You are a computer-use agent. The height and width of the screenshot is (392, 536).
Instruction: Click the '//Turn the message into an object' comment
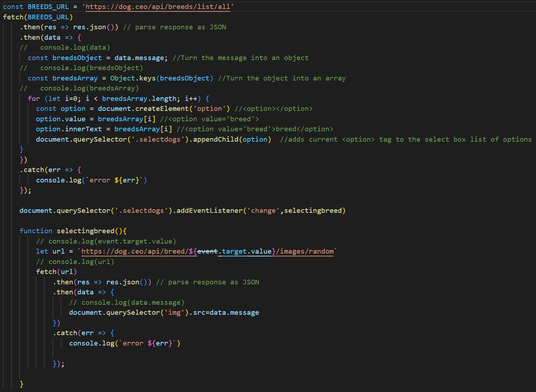pyautogui.click(x=241, y=58)
